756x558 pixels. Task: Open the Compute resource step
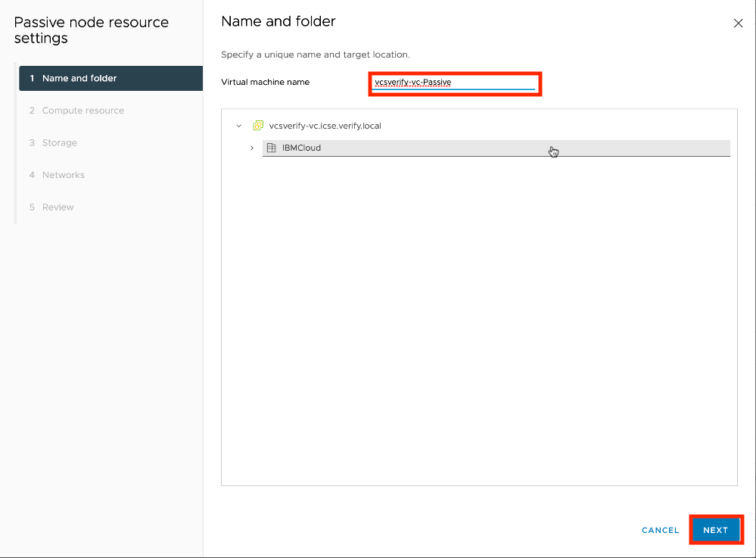click(x=82, y=111)
